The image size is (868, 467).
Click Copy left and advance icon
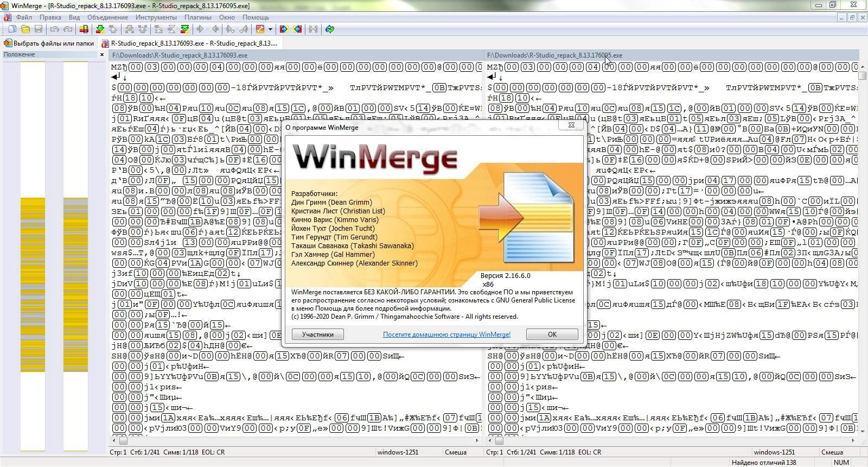point(244,29)
